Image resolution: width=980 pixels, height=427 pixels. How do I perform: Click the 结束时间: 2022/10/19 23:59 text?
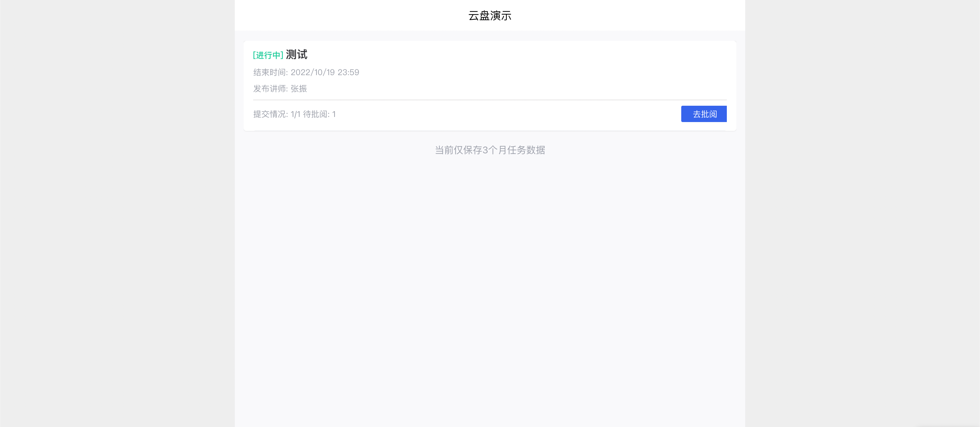point(306,72)
